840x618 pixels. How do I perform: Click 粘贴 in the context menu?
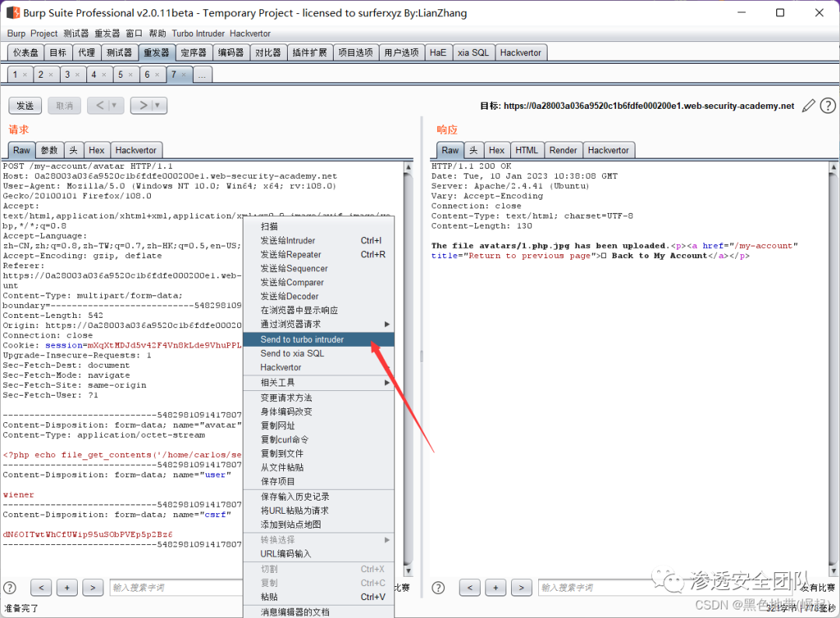click(x=319, y=596)
